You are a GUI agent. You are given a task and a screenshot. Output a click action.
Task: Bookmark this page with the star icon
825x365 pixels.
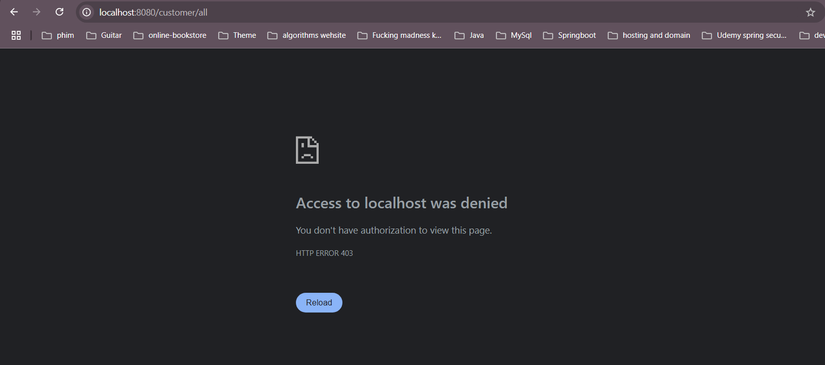point(810,12)
